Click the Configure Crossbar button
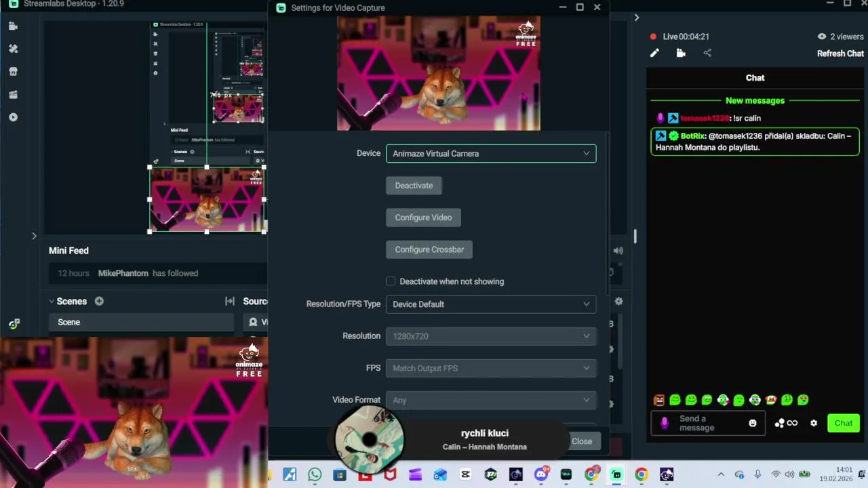 click(x=429, y=249)
